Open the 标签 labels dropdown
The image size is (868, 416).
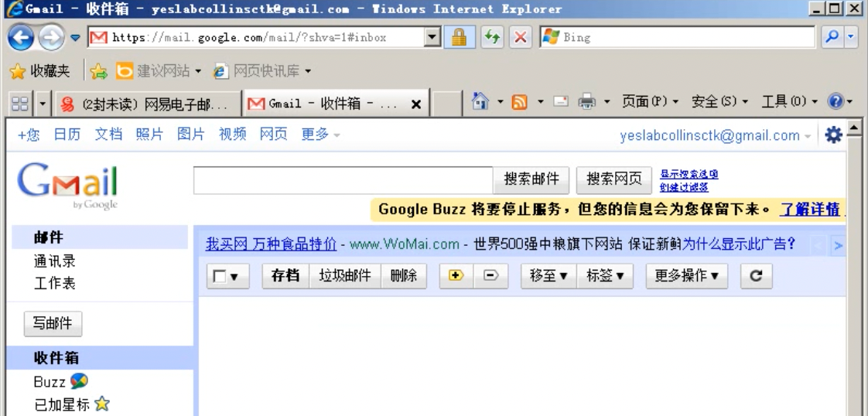[x=605, y=275]
